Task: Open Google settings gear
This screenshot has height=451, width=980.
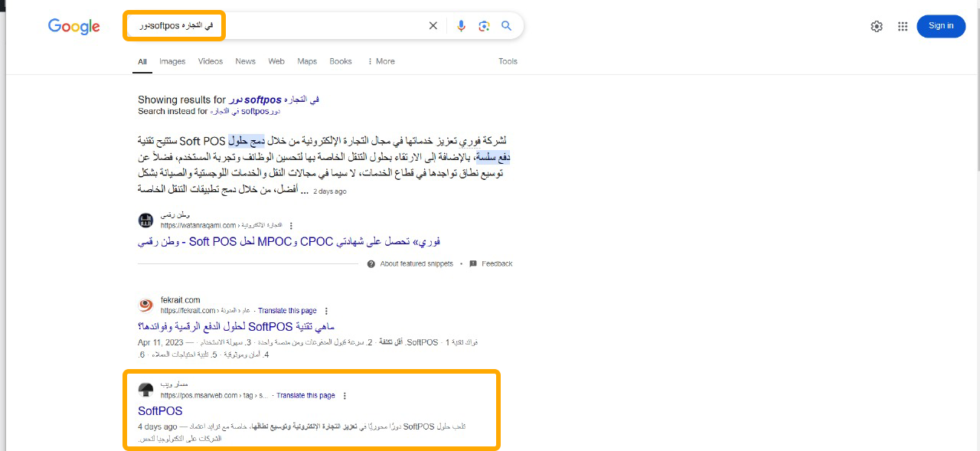Action: click(877, 26)
